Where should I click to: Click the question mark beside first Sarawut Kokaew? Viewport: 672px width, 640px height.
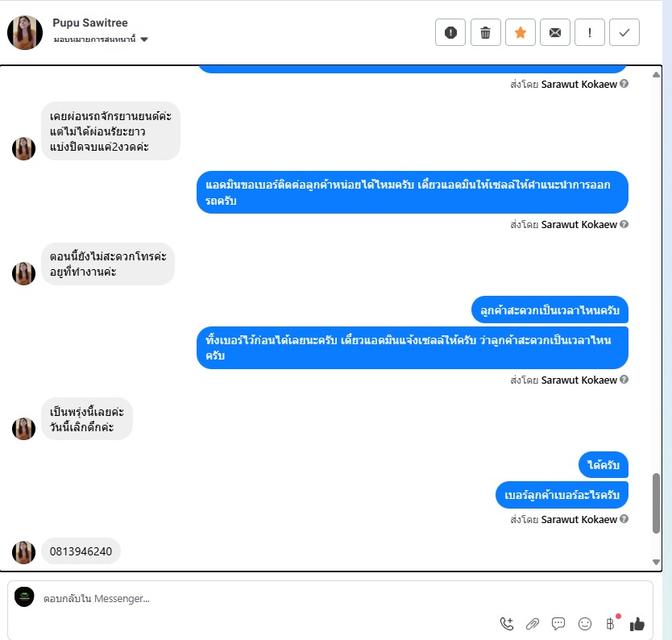point(624,84)
